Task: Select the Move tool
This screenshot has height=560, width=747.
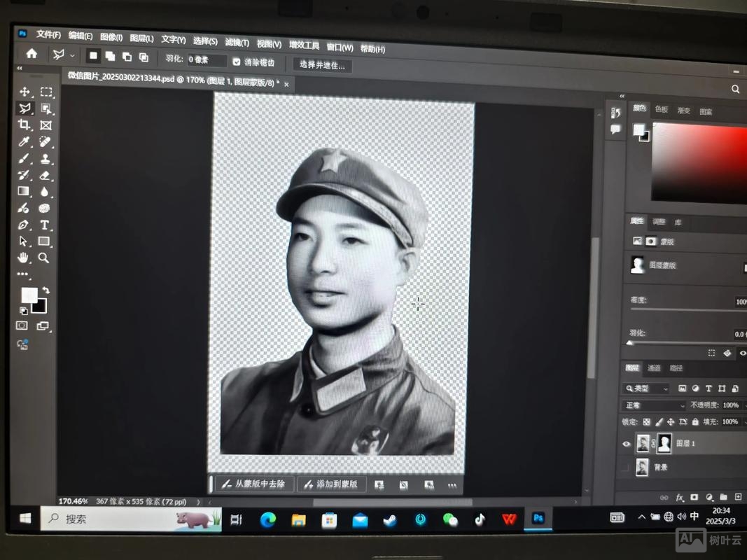Action: pos(25,93)
